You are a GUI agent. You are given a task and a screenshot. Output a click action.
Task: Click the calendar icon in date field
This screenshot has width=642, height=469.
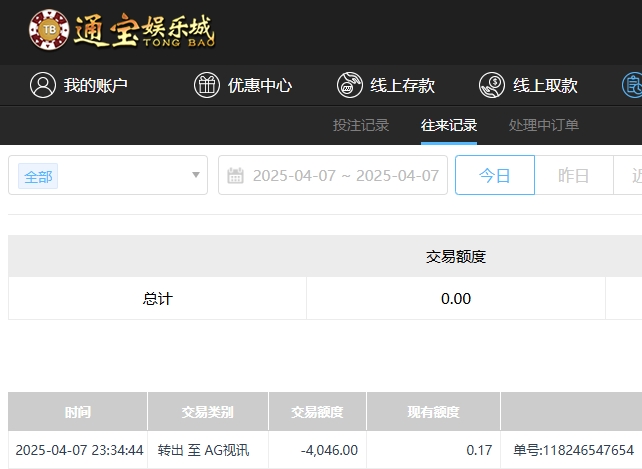point(235,176)
